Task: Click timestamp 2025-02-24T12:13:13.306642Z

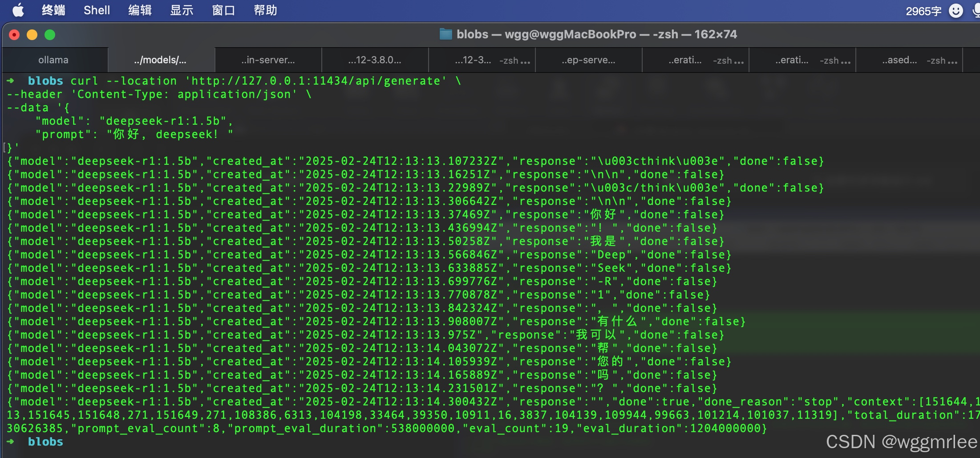Action: click(401, 201)
